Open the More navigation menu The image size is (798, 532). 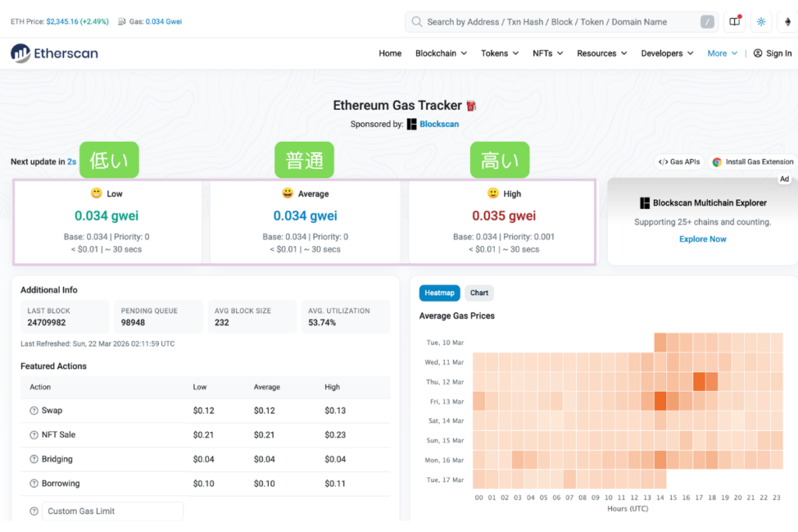pyautogui.click(x=722, y=53)
